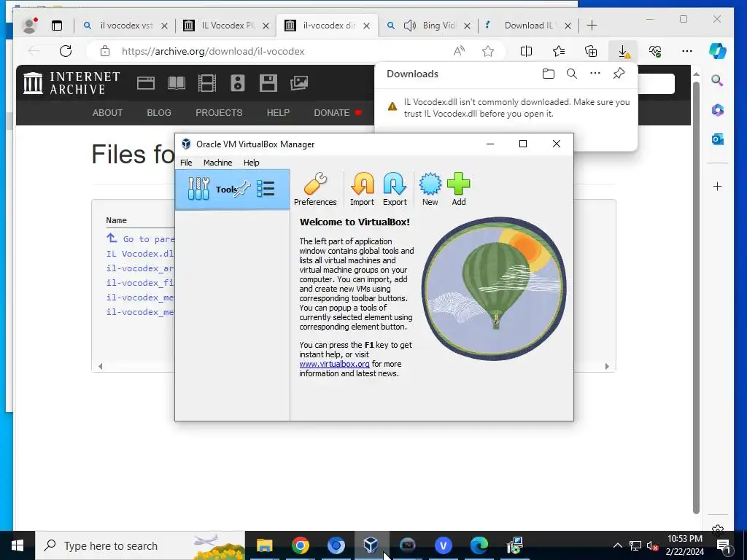
Task: Open ABOUT link on Internet Archive
Action: click(x=107, y=113)
